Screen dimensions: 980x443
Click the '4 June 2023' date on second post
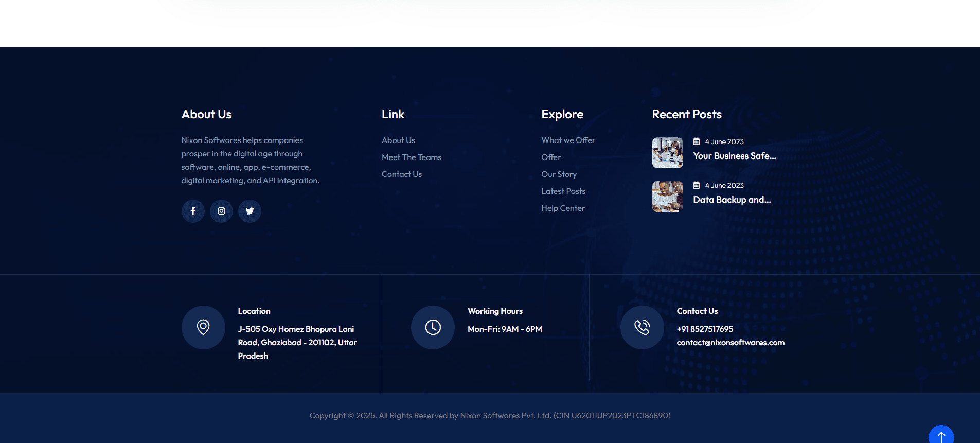point(724,185)
